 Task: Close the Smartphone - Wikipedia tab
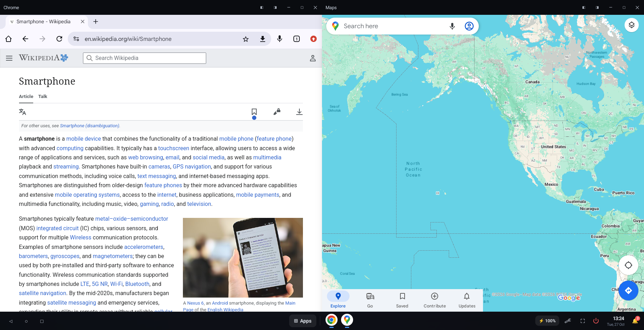tap(83, 22)
